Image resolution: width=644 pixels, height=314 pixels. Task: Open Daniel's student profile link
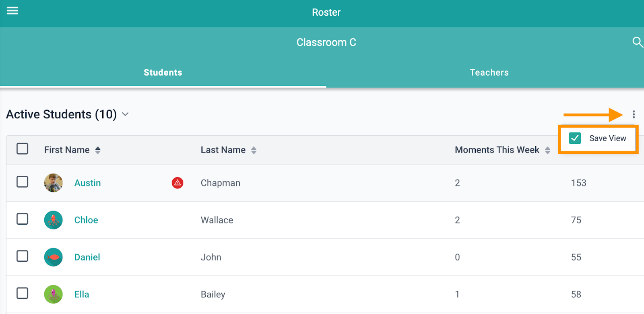click(87, 257)
